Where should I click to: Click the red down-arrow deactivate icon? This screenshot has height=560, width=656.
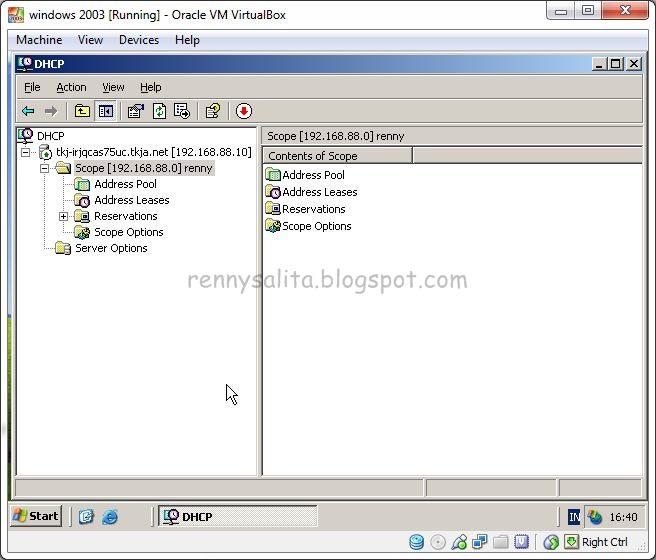(243, 111)
